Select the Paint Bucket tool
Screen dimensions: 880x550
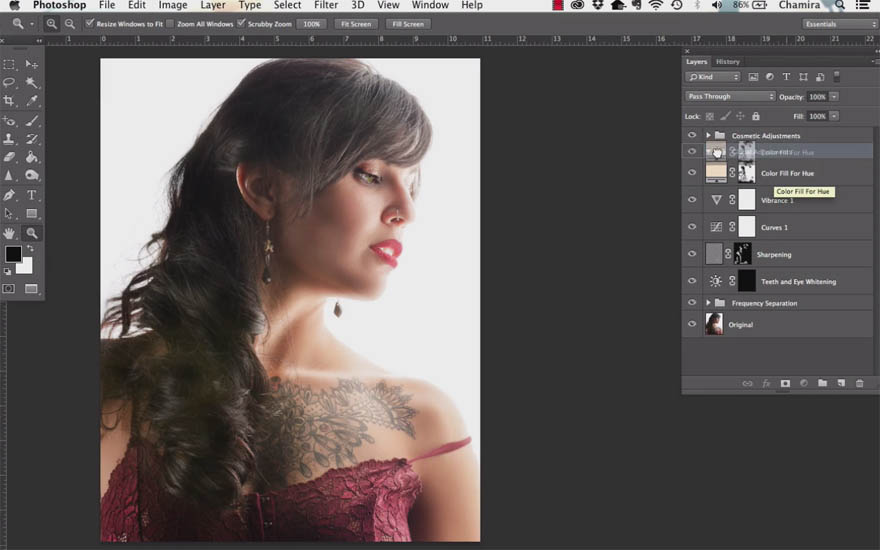tap(31, 157)
